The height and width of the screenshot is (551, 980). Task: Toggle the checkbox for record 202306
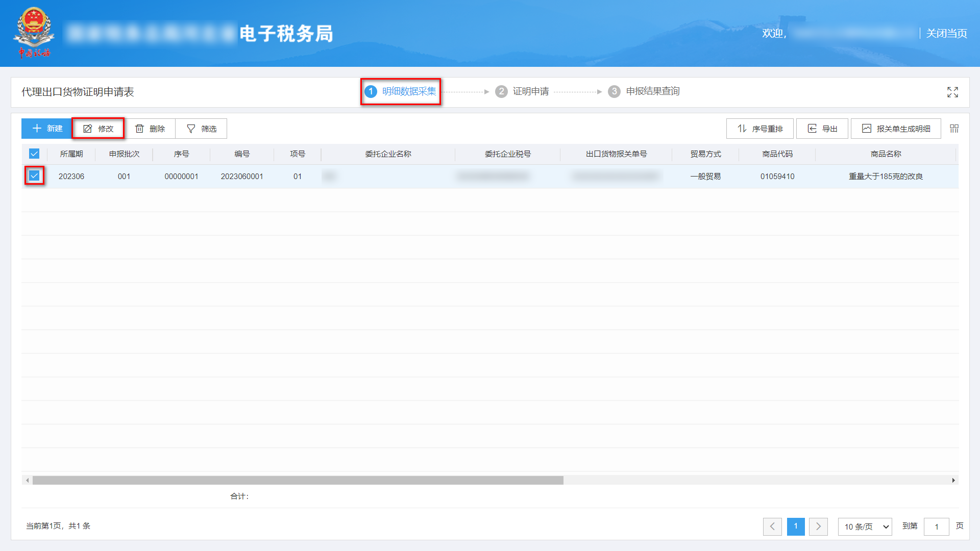tap(34, 176)
